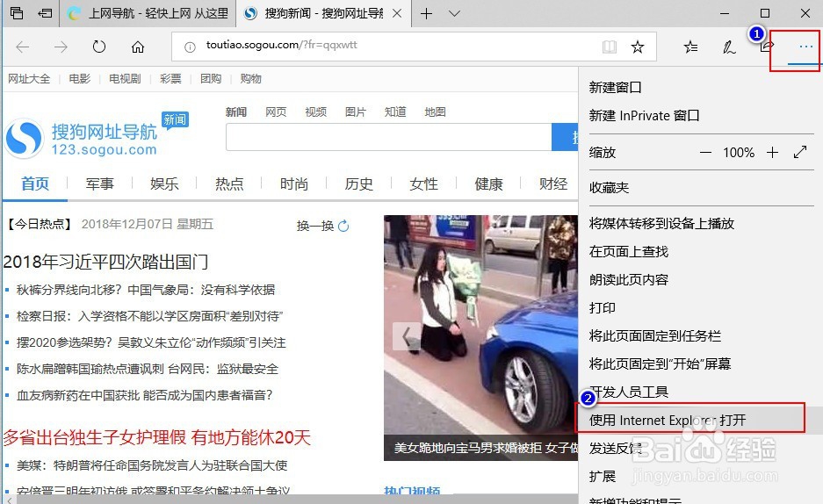This screenshot has width=823, height=504.
Task: Enter full screen via zoom arrow icon
Action: click(800, 153)
